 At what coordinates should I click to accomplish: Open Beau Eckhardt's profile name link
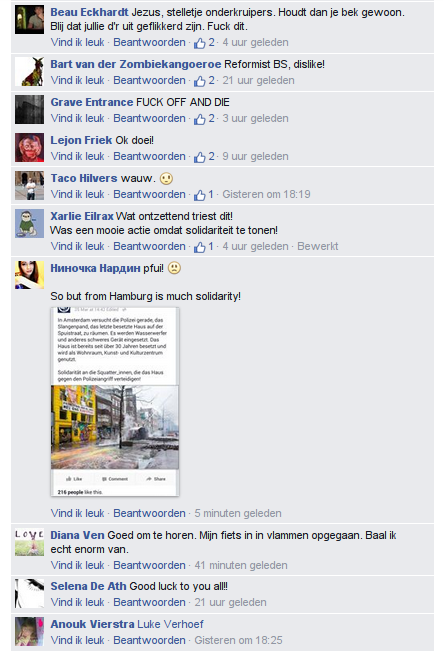[89, 12]
